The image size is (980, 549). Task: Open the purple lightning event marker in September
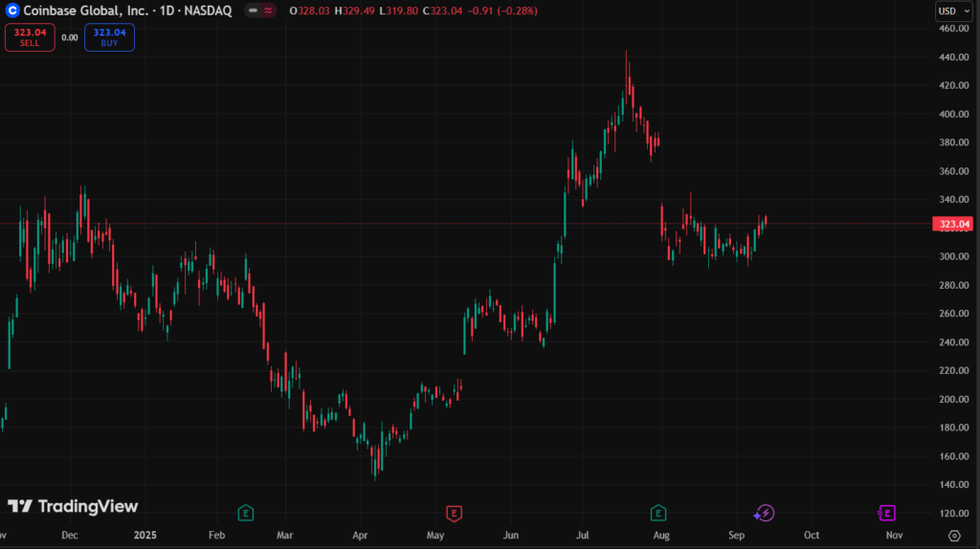click(764, 513)
